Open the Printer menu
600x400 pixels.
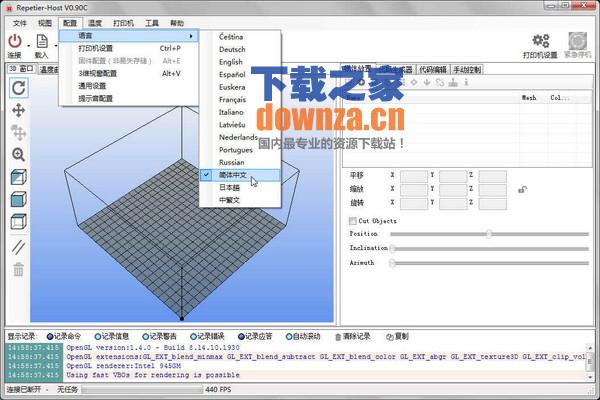click(123, 23)
